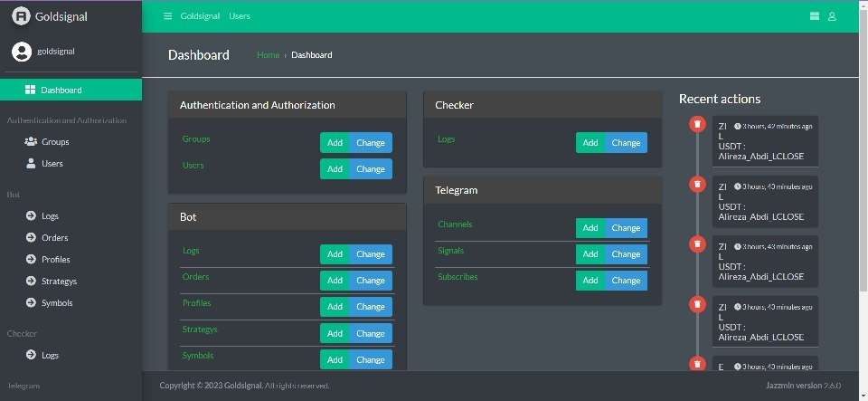The height and width of the screenshot is (401, 868).
Task: Click the Dashboard grid icon in sidebar
Action: click(31, 90)
